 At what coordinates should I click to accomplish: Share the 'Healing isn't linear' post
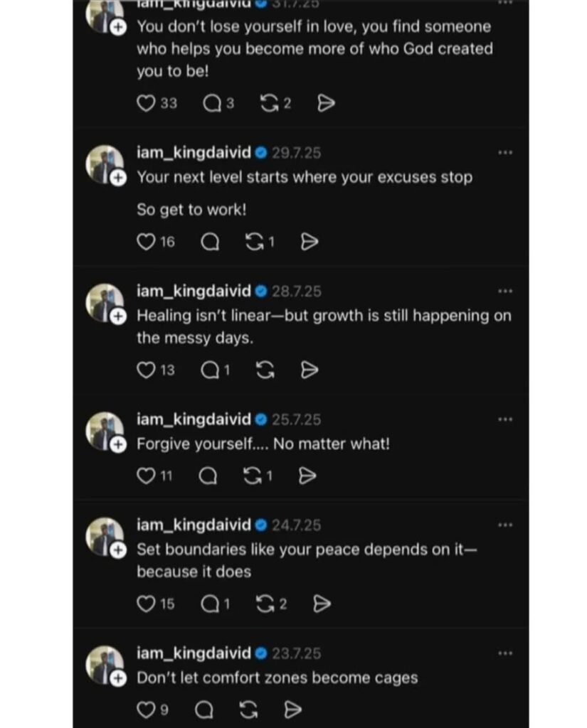tap(309, 370)
